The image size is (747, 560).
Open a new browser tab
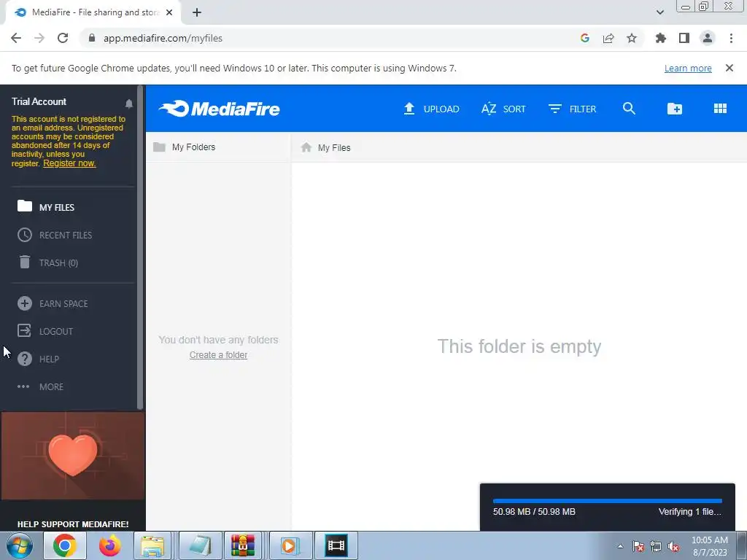[197, 12]
